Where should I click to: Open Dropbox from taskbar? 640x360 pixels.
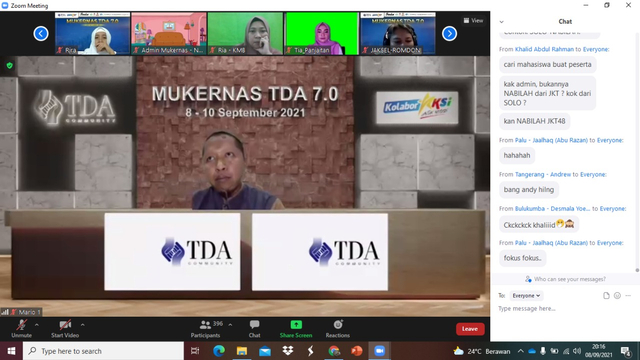coord(288,351)
